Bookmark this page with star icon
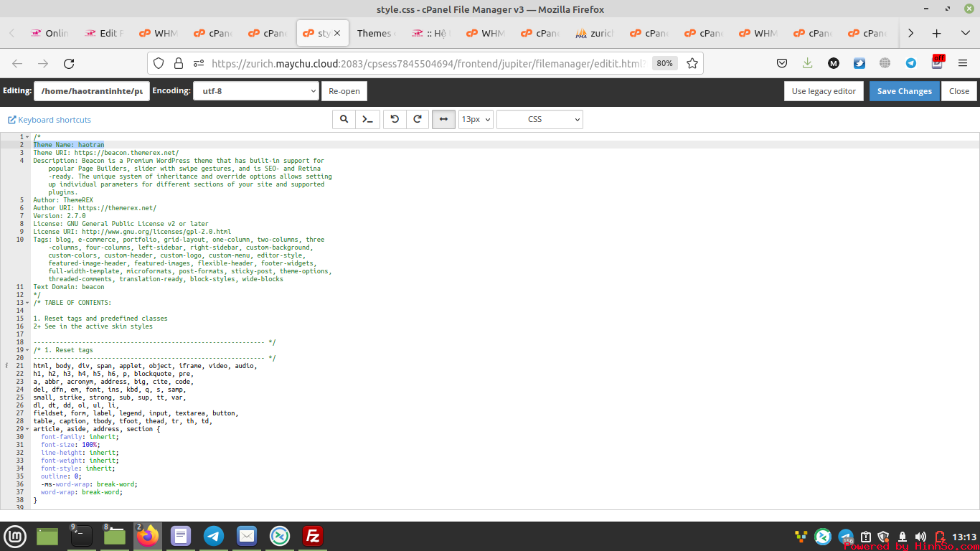 (692, 63)
